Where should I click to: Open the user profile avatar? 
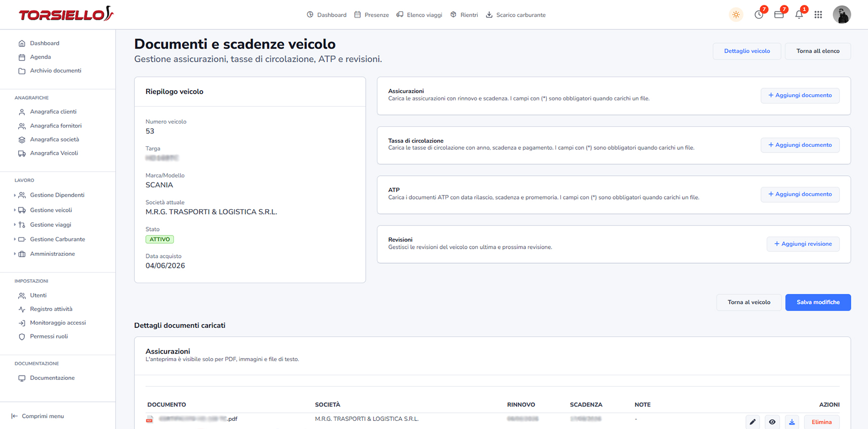click(x=842, y=15)
